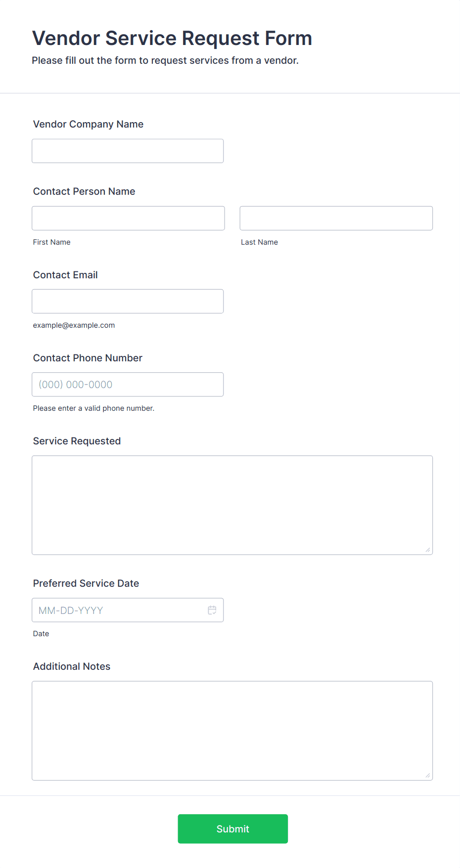Open the calendar picker icon
460x868 pixels.
click(x=212, y=610)
